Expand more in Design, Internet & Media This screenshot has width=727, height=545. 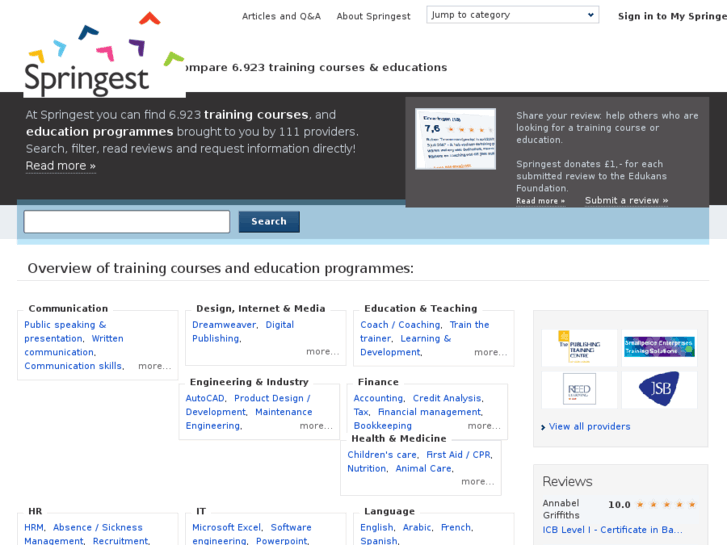323,352
